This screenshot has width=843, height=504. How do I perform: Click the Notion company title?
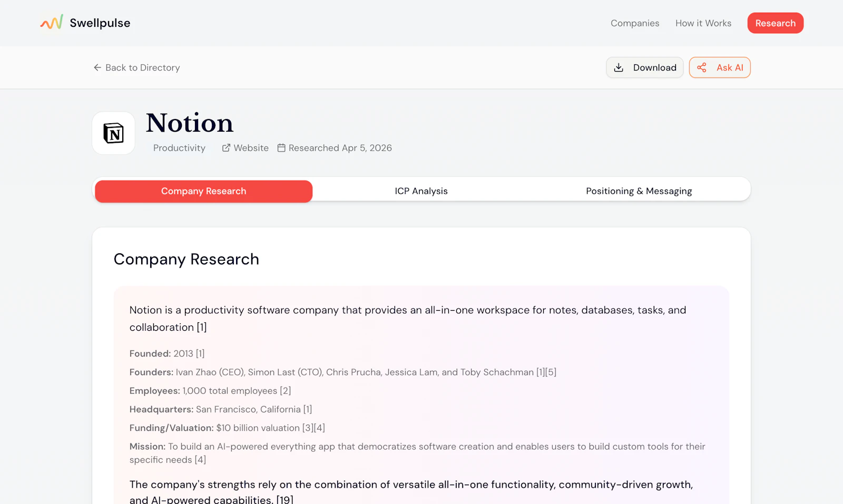pos(190,123)
